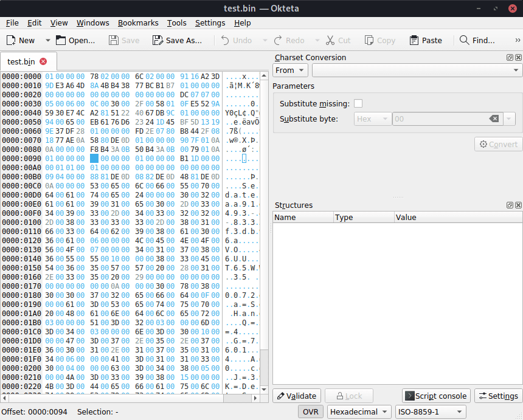523x420 pixels.
Task: Click the Lock button
Action: (x=349, y=396)
